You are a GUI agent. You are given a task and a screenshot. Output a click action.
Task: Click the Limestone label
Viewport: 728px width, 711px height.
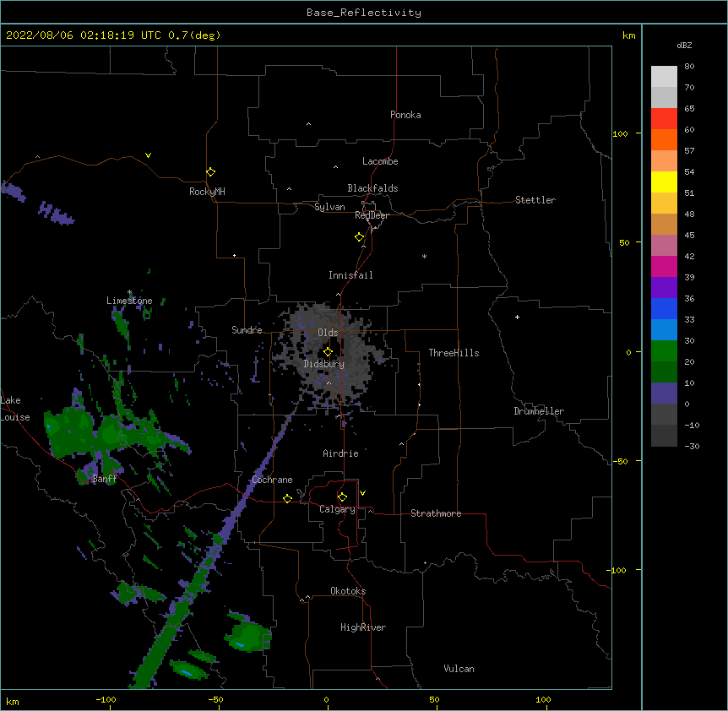pyautogui.click(x=129, y=301)
